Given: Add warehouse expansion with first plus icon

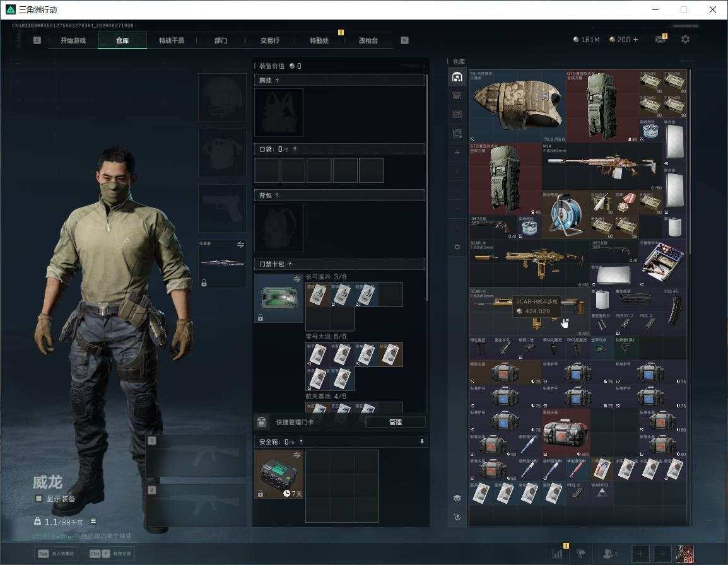Looking at the screenshot, I should point(457,152).
